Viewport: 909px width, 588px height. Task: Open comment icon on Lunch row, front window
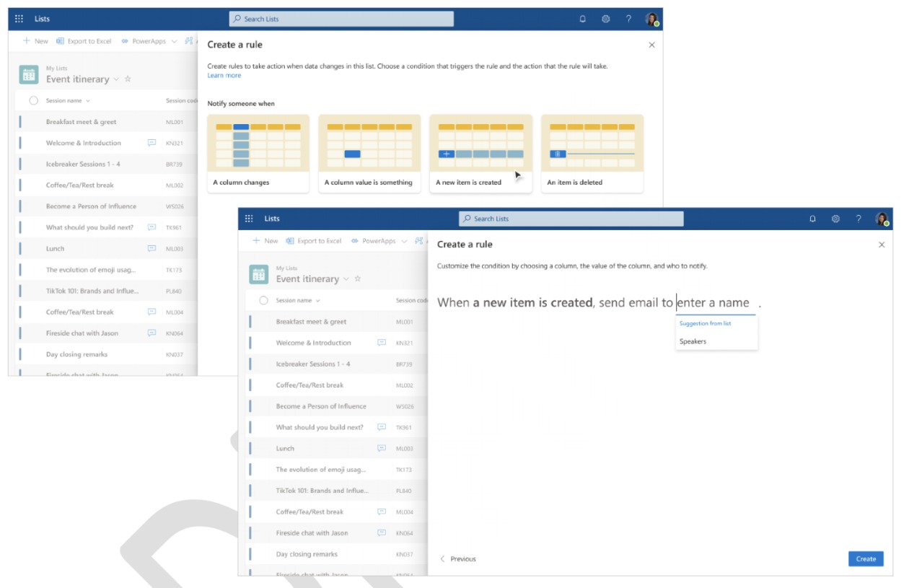coord(382,448)
